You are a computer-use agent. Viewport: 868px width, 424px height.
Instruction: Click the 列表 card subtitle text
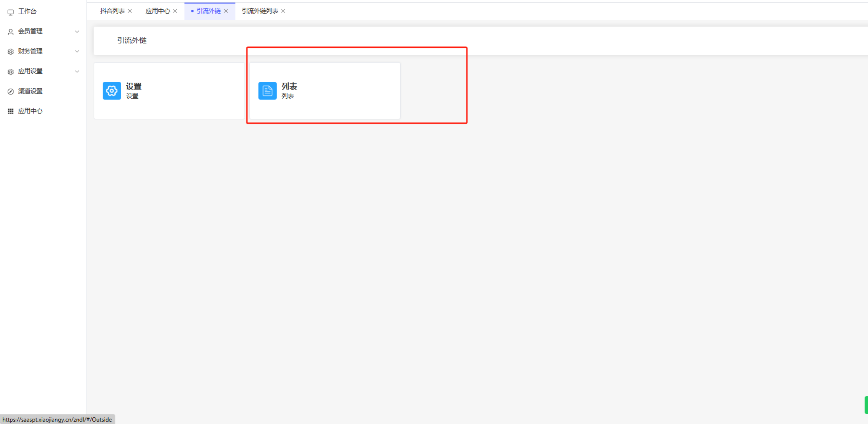(x=288, y=96)
